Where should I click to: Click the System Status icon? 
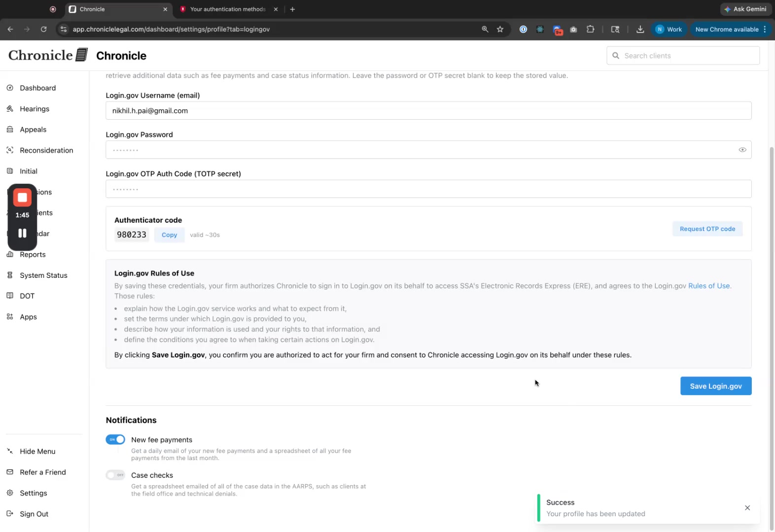pyautogui.click(x=10, y=275)
